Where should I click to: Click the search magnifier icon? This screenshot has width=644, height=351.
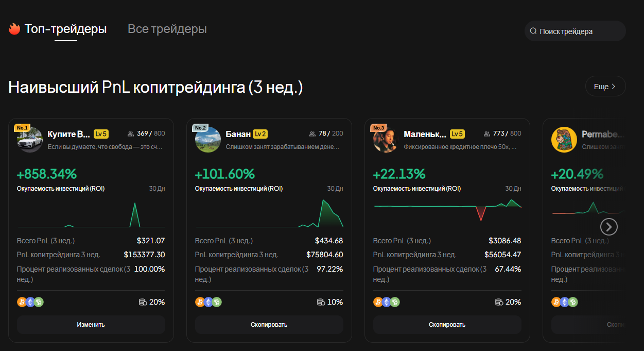tap(533, 31)
